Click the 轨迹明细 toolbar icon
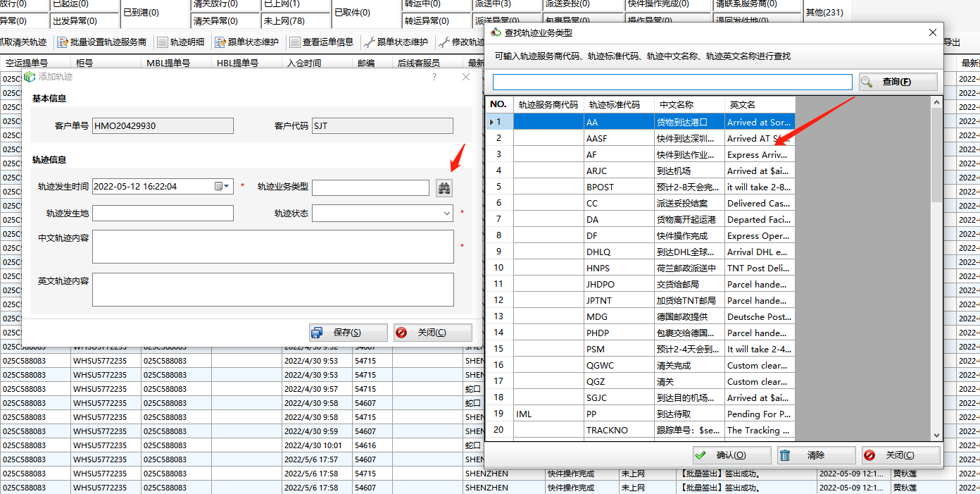The height and width of the screenshot is (494, 980). click(163, 42)
